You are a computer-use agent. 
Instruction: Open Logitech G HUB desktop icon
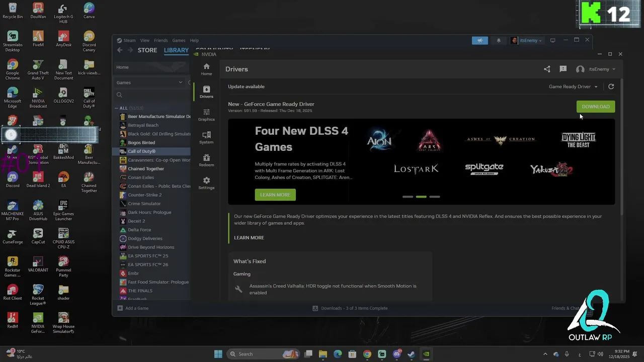(63, 13)
